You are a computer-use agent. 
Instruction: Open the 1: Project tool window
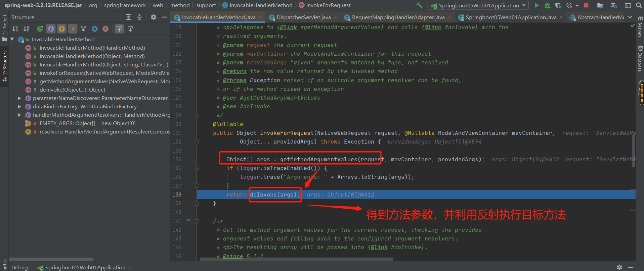(5, 28)
